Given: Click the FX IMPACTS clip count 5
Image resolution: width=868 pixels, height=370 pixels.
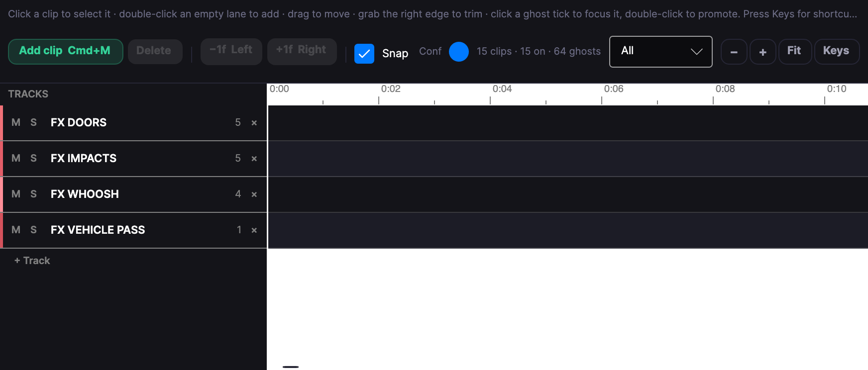Looking at the screenshot, I should pos(238,158).
